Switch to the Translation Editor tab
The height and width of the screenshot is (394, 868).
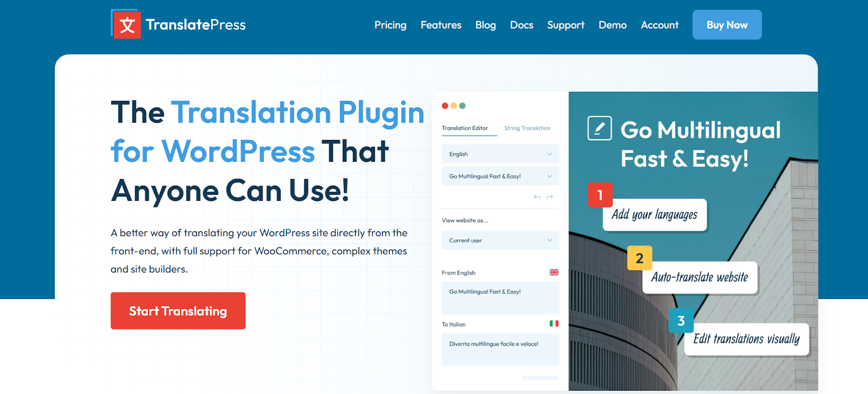[x=465, y=129]
